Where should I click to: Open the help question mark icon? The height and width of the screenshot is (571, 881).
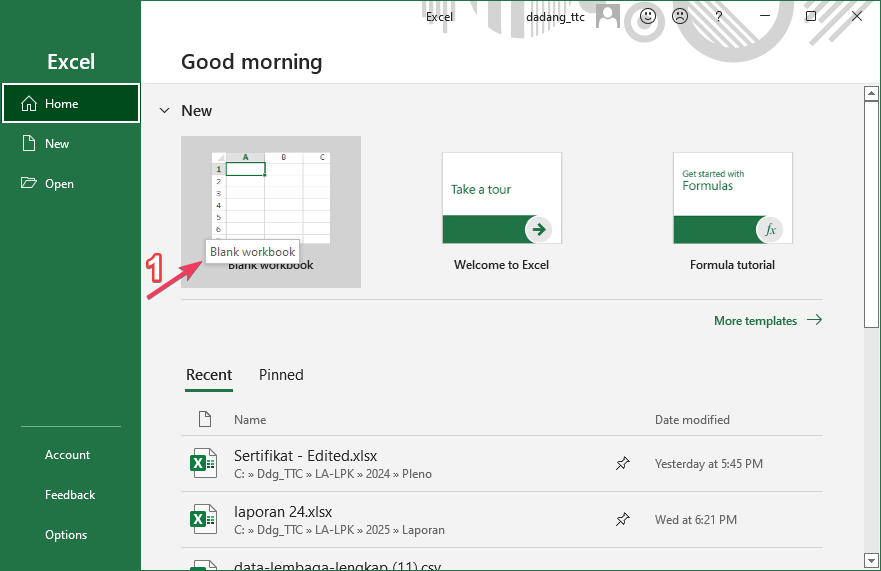718,17
